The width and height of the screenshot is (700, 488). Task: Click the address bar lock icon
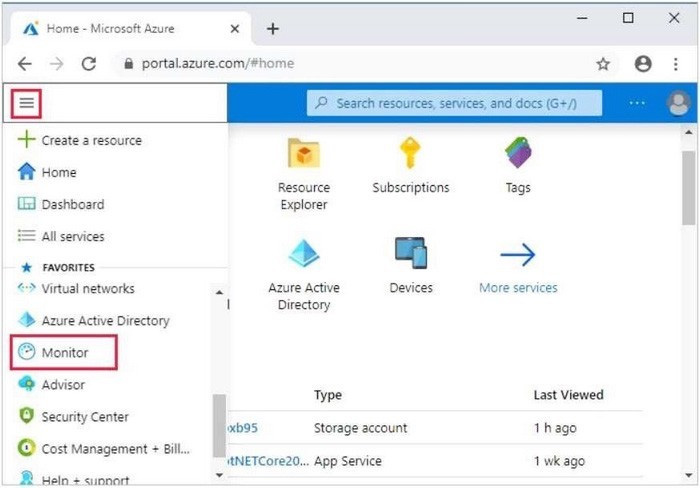129,64
